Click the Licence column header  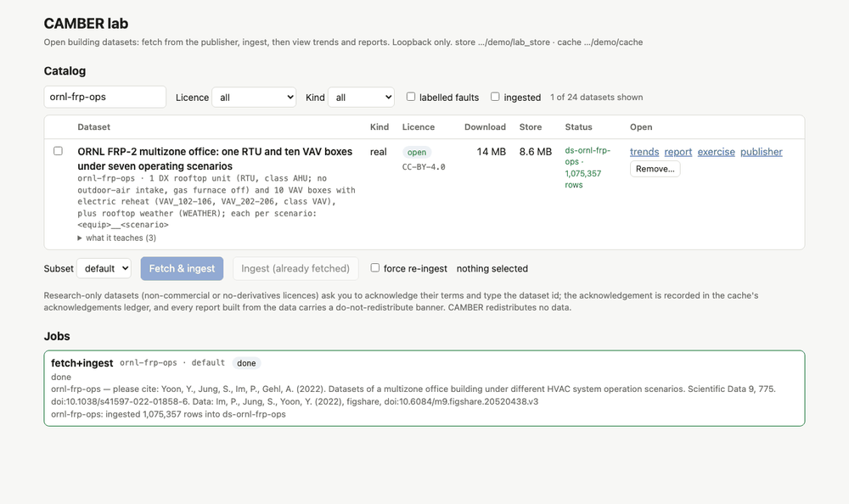[x=419, y=127]
